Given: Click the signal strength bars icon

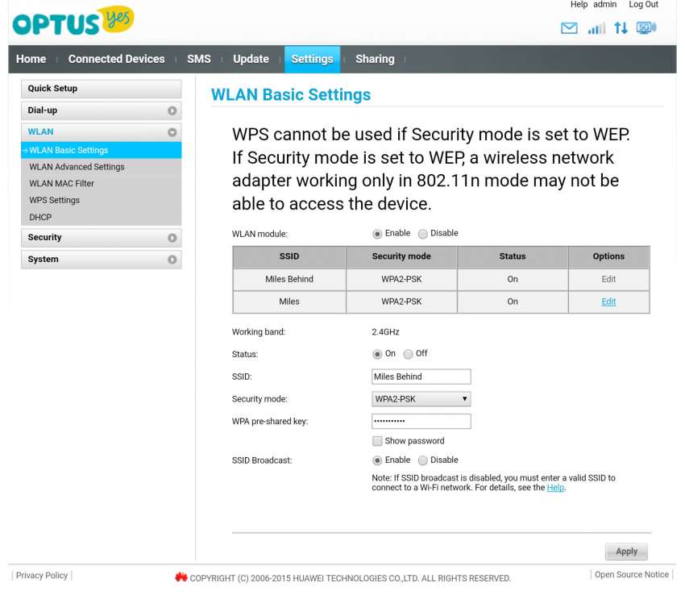Looking at the screenshot, I should [x=596, y=27].
